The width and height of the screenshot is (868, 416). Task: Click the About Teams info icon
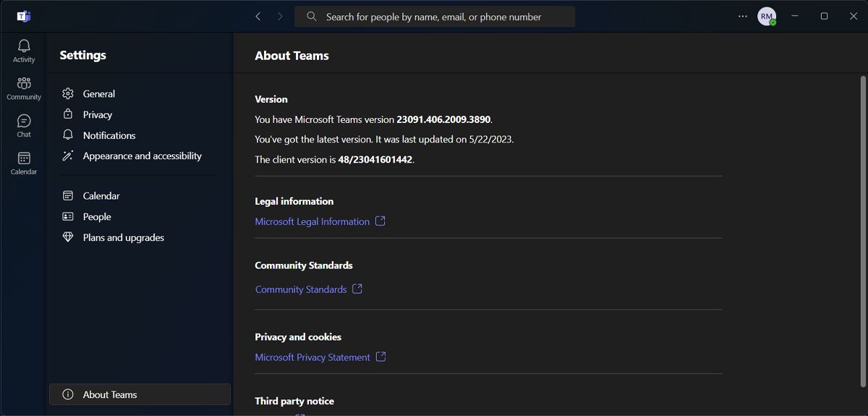68,394
